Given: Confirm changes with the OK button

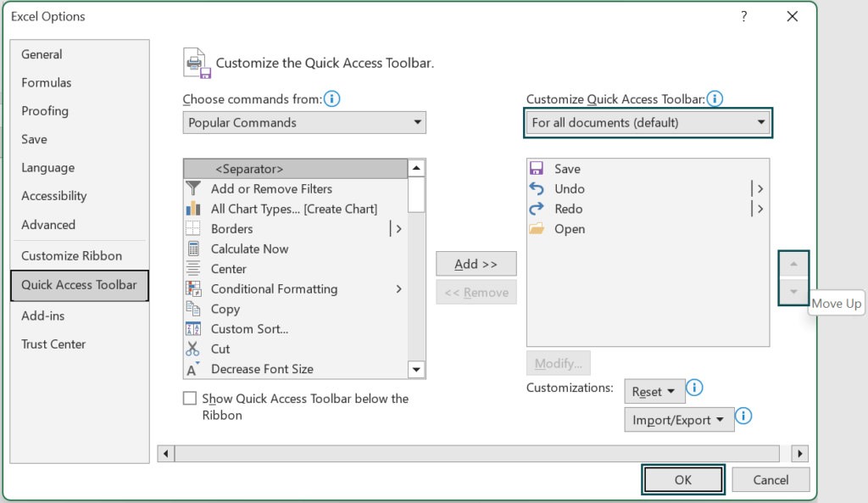Looking at the screenshot, I should pyautogui.click(x=683, y=479).
